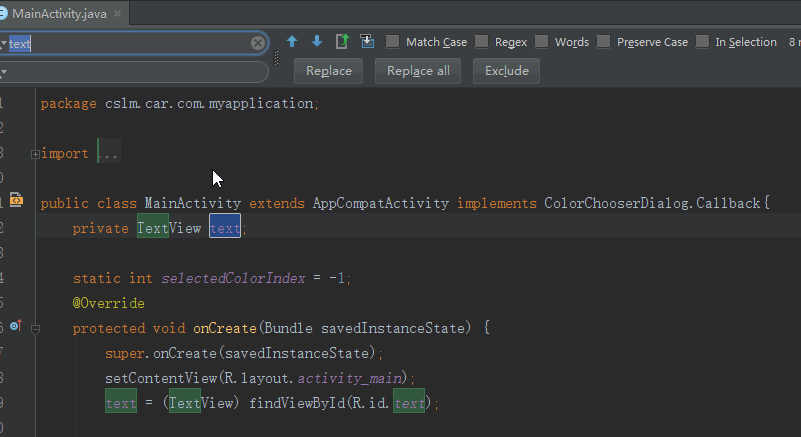This screenshot has width=801, height=437.
Task: Click the find bar drag handle dots
Action: [276, 58]
